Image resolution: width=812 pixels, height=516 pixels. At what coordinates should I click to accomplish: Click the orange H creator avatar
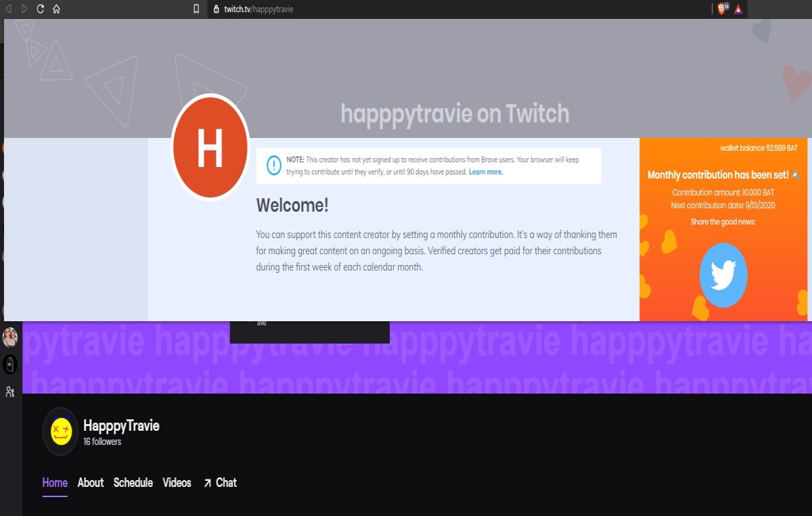(210, 147)
